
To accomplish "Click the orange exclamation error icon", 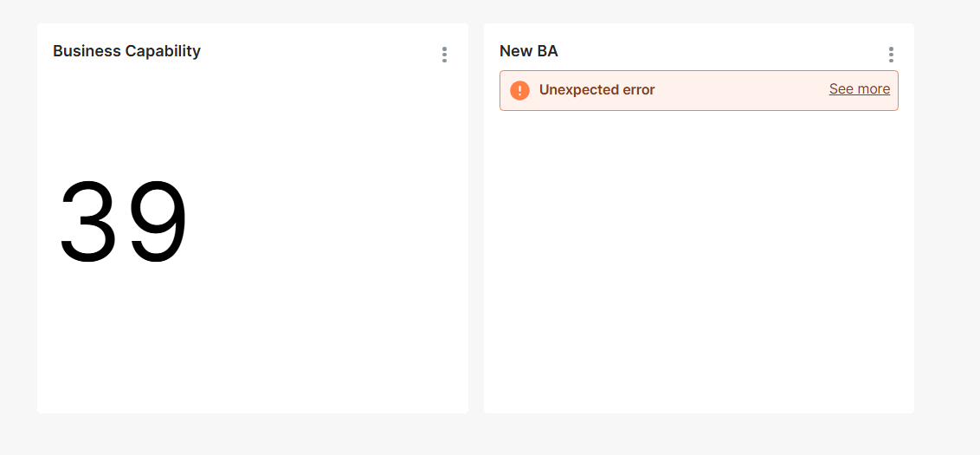I will (x=519, y=90).
